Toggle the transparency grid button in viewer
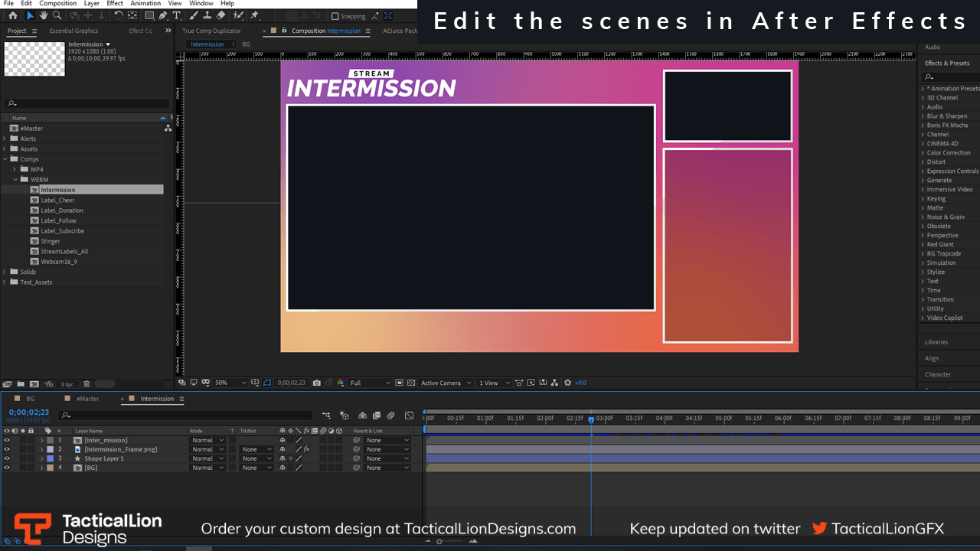The height and width of the screenshot is (551, 980). 411,383
